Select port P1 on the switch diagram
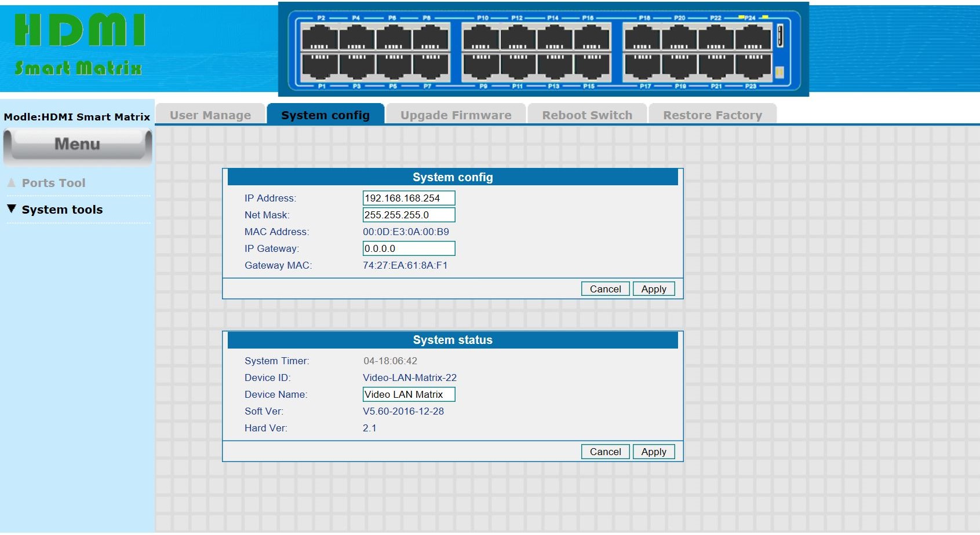The width and height of the screenshot is (980, 535). pos(320,65)
